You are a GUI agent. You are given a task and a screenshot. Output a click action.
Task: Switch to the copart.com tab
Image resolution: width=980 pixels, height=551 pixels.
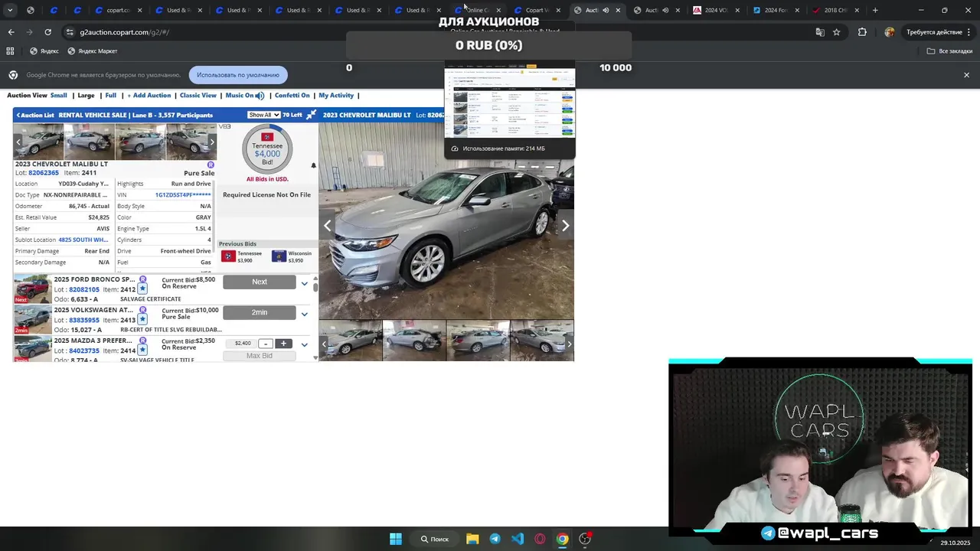pos(117,10)
